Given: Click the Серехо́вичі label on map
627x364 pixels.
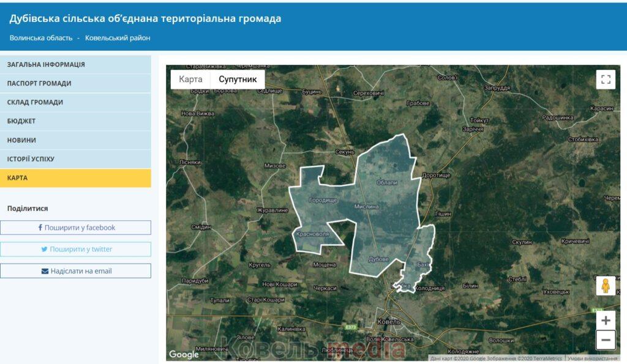Looking at the screenshot, I should (368, 93).
